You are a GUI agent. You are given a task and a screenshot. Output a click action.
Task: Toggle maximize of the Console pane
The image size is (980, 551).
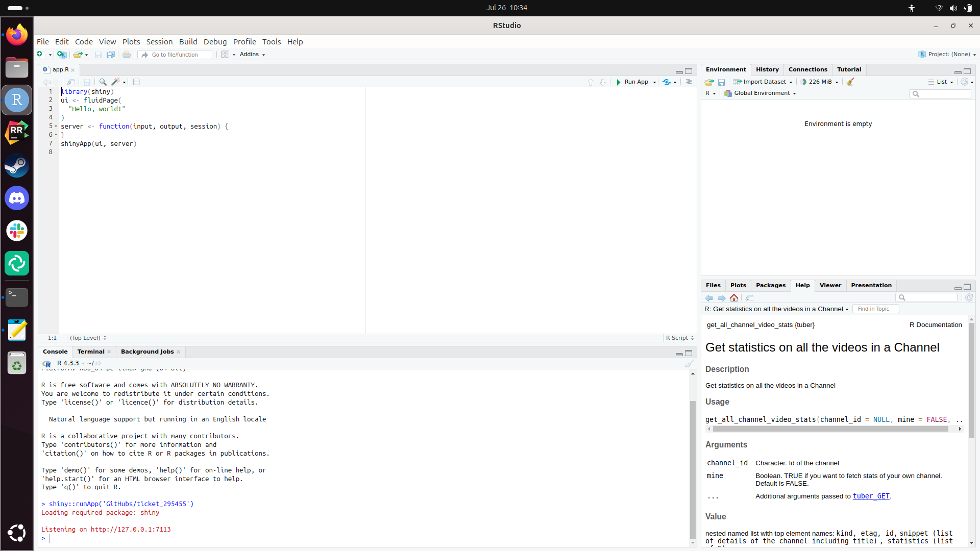coord(689,353)
